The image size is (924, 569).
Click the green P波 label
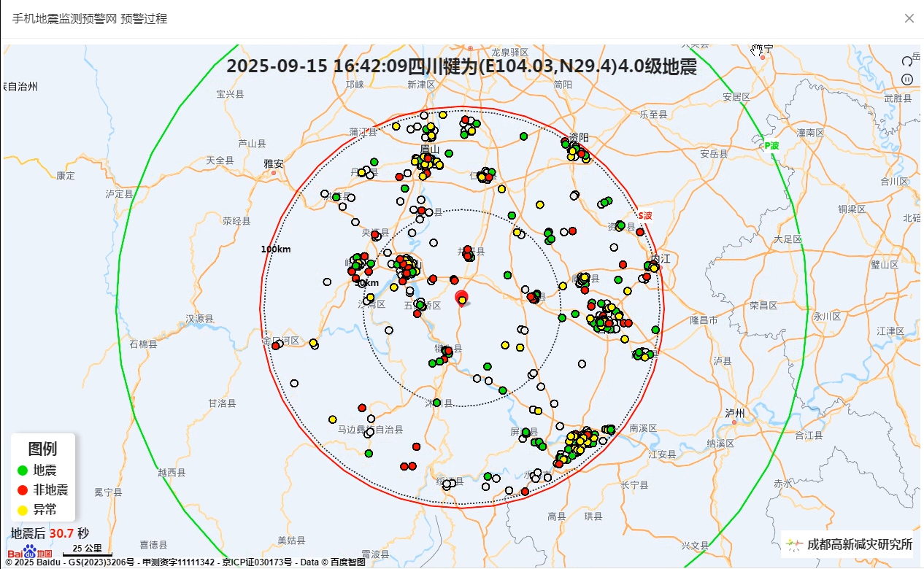771,146
